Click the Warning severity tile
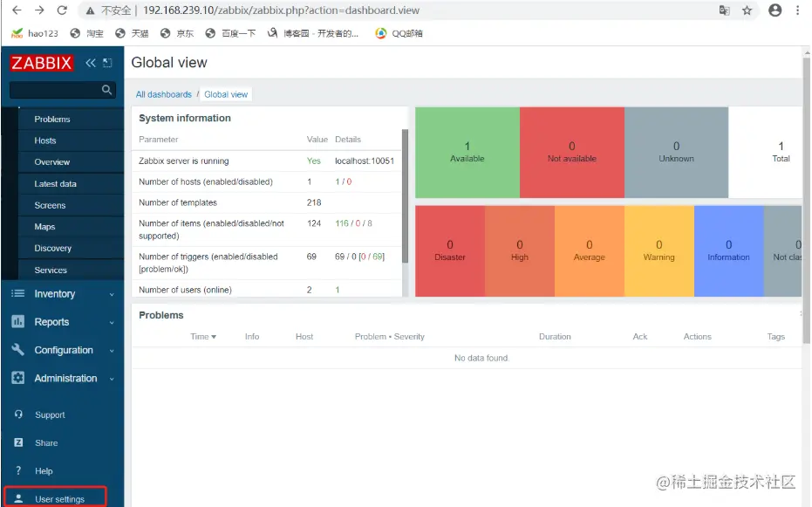 coord(658,251)
